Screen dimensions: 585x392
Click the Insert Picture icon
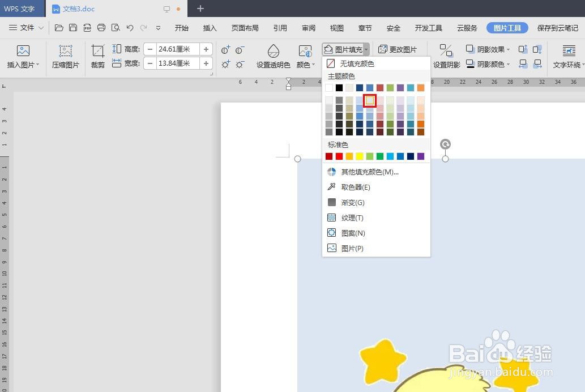click(23, 51)
